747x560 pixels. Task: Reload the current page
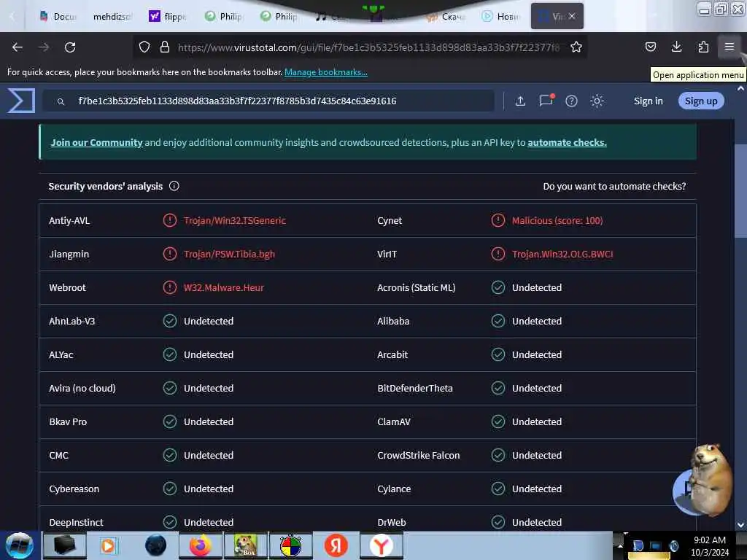[70, 47]
